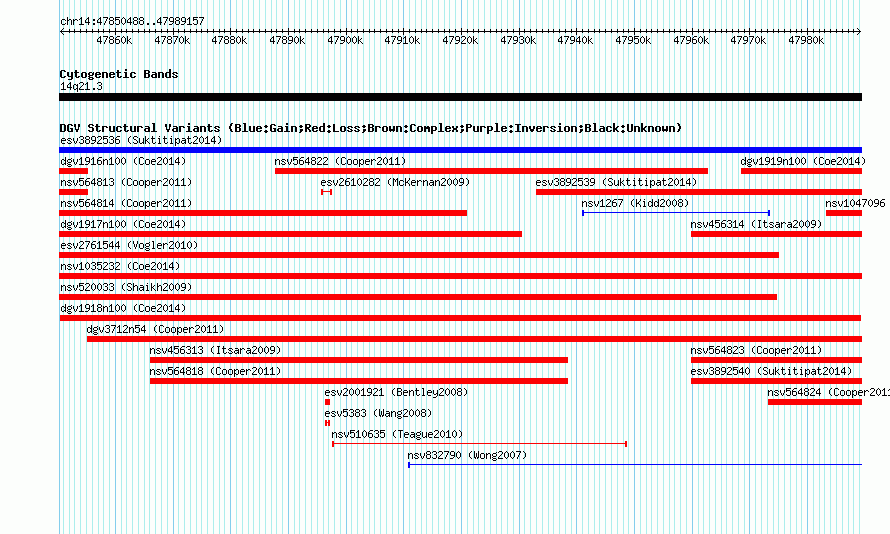Viewport: 890px width, 534px height.
Task: Click the red bar under dgv3712n54
Action: click(474, 339)
